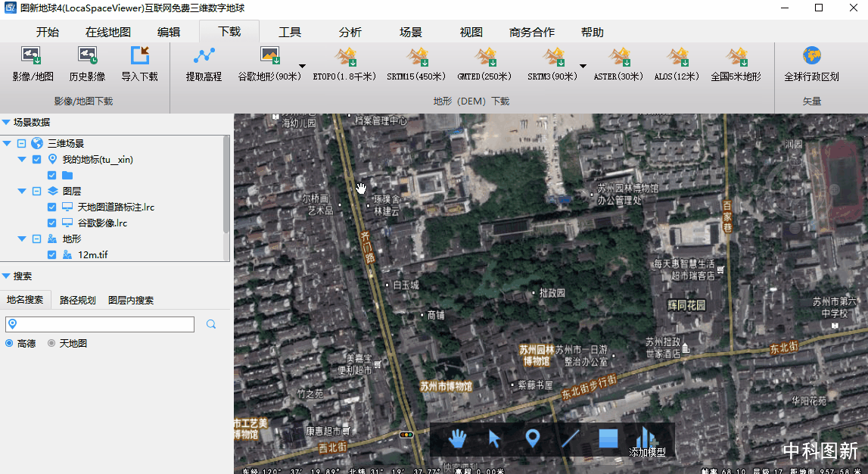Collapse the 地形 tree node
This screenshot has height=474, width=868.
click(x=22, y=239)
